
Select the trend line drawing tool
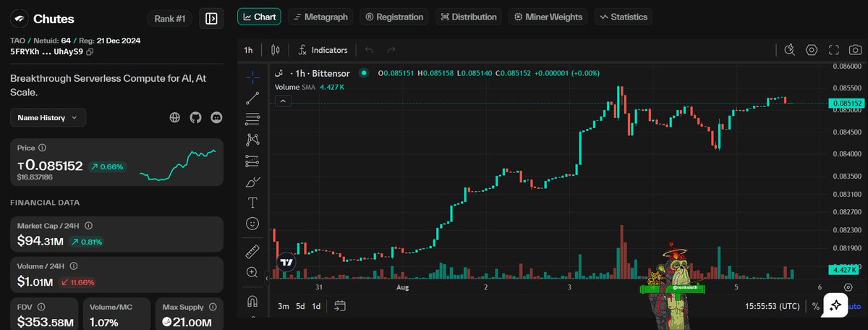[252, 98]
